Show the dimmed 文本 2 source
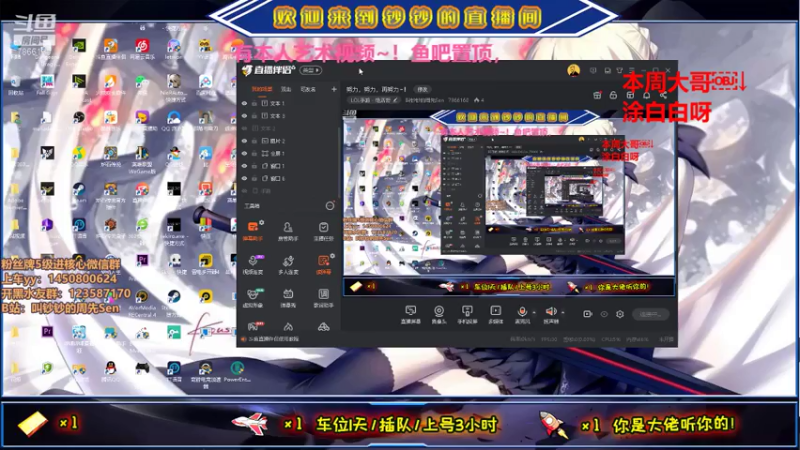This screenshot has width=800, height=450. pyautogui.click(x=244, y=129)
